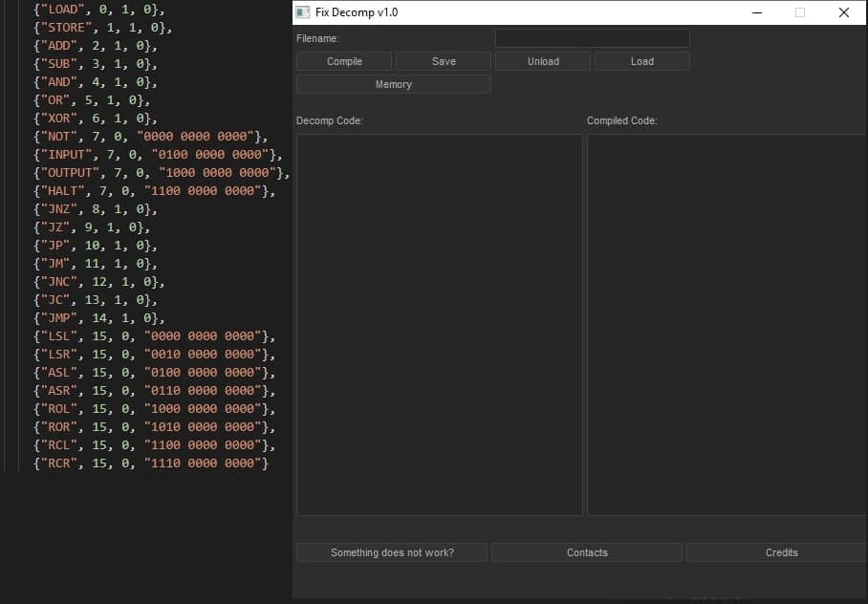Click the "SUB" code line

pos(96,64)
